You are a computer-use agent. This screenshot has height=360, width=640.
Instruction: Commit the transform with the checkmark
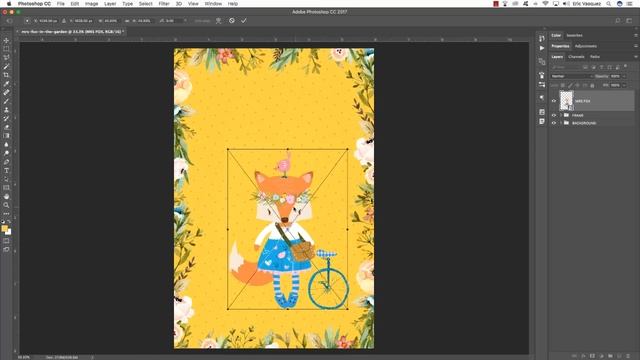coord(244,20)
